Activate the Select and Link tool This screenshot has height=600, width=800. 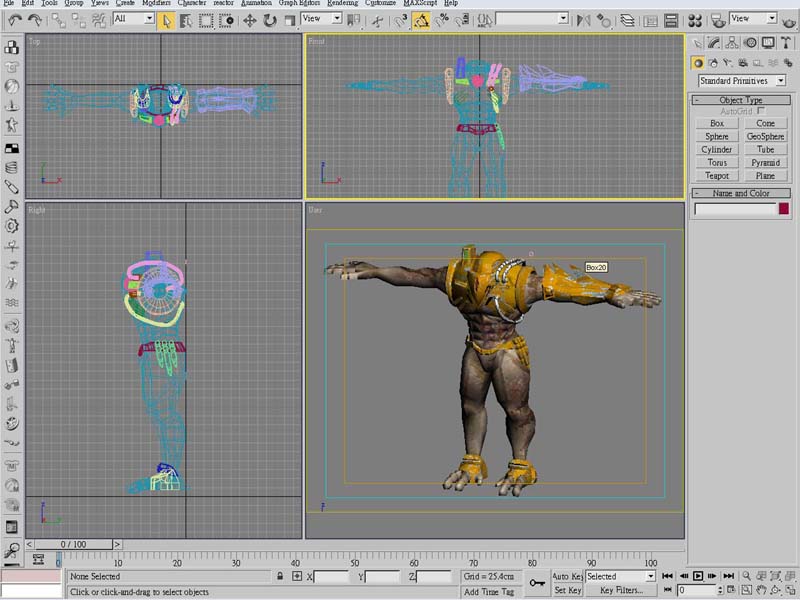tap(59, 20)
